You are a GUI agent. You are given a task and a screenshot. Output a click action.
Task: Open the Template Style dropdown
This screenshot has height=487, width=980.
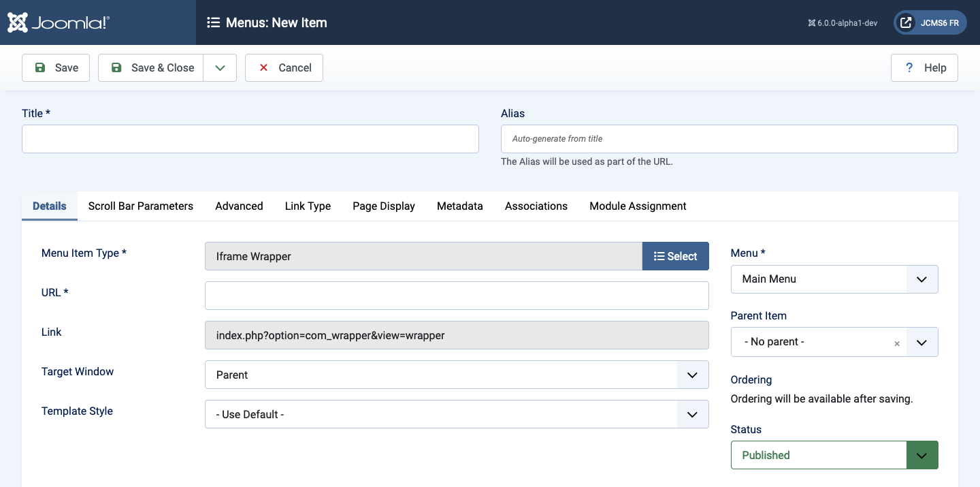click(x=457, y=414)
